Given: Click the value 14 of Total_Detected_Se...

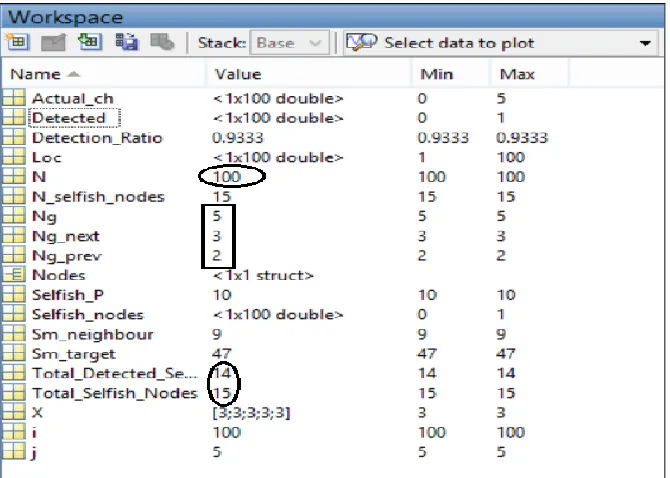Looking at the screenshot, I should [221, 374].
